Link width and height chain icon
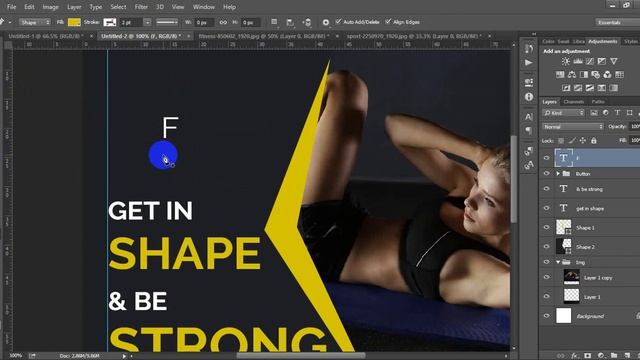This screenshot has height=360, width=640. [x=223, y=22]
